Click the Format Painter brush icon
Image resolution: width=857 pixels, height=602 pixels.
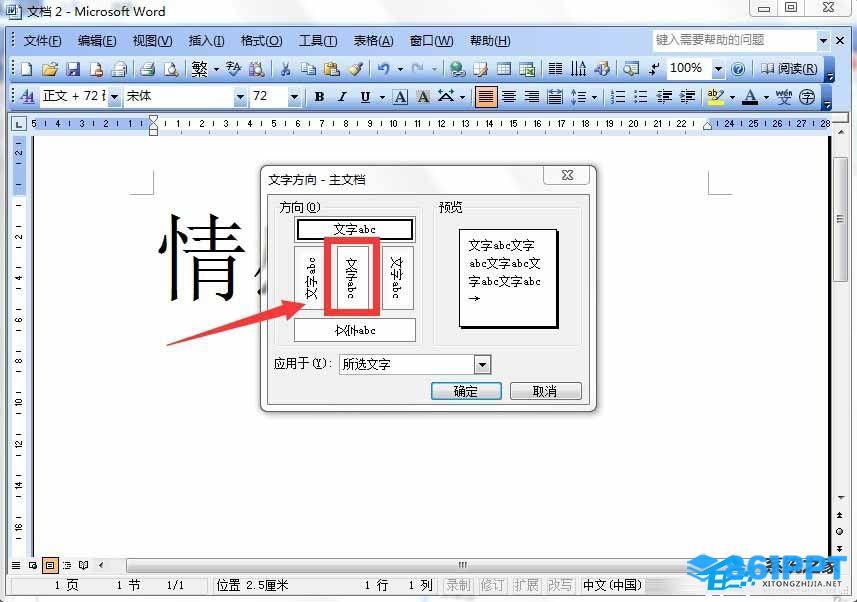click(356, 69)
